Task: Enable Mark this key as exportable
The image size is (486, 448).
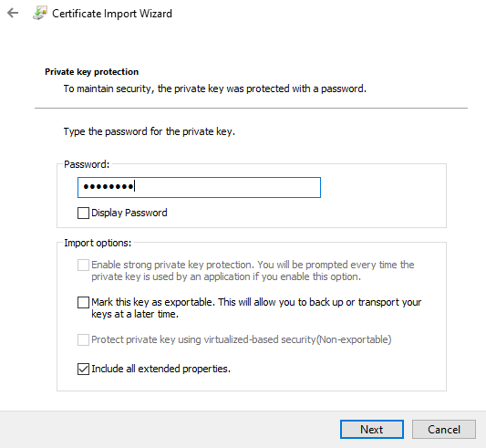Action: [x=83, y=302]
